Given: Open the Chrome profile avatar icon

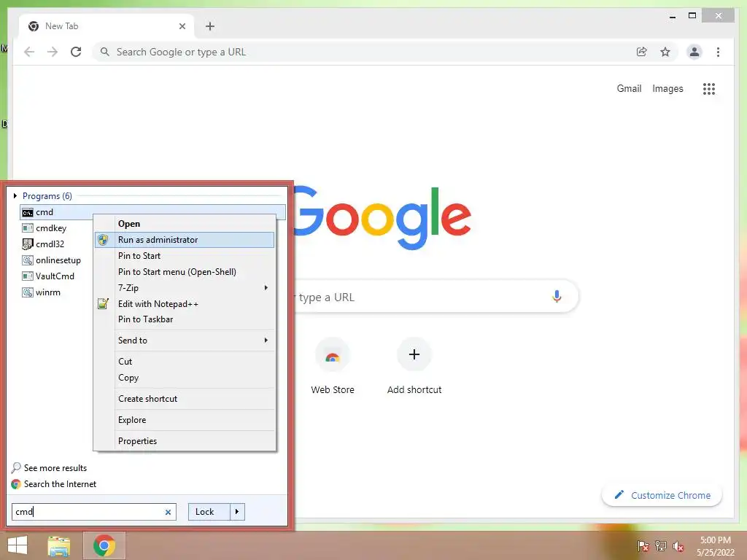Looking at the screenshot, I should click(x=694, y=52).
